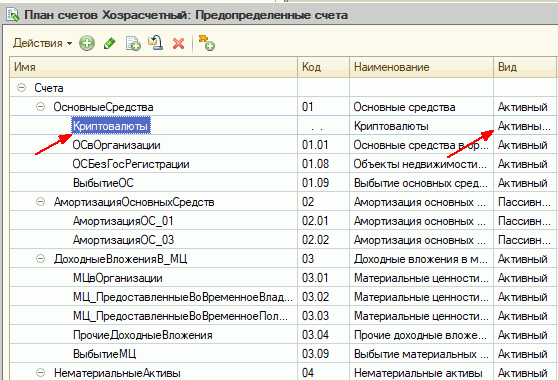Click the green pencil Edit icon
The image size is (558, 380).
[110, 43]
